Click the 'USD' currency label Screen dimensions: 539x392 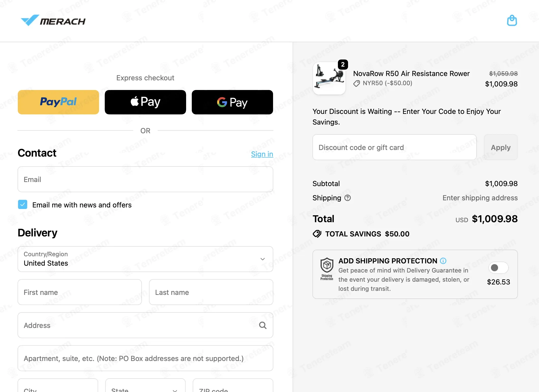coord(462,220)
